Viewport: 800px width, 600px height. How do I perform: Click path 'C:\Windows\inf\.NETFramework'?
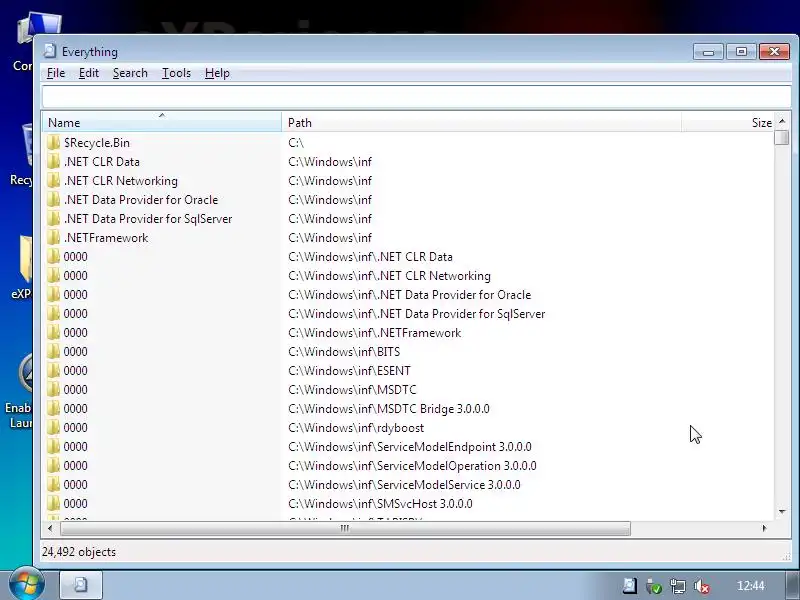point(374,333)
